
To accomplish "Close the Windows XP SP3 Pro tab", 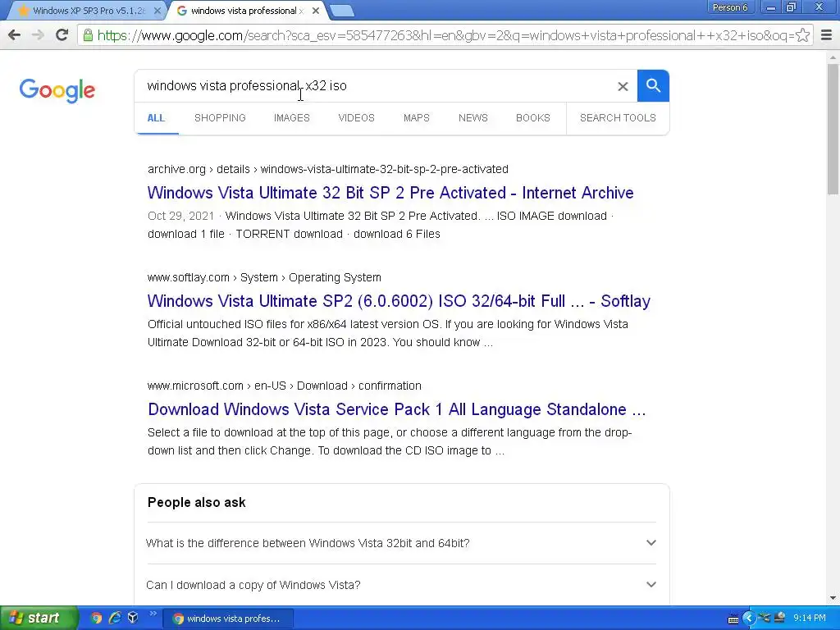I will click(x=157, y=11).
